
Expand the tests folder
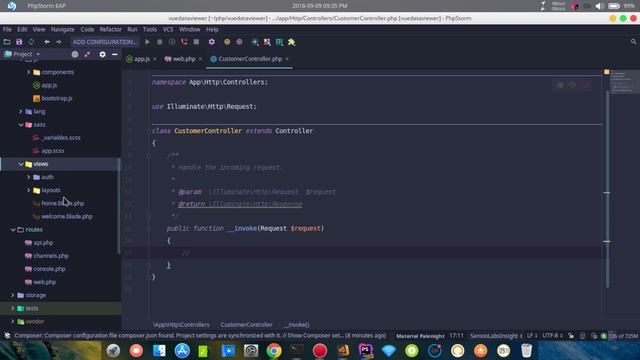(13, 308)
